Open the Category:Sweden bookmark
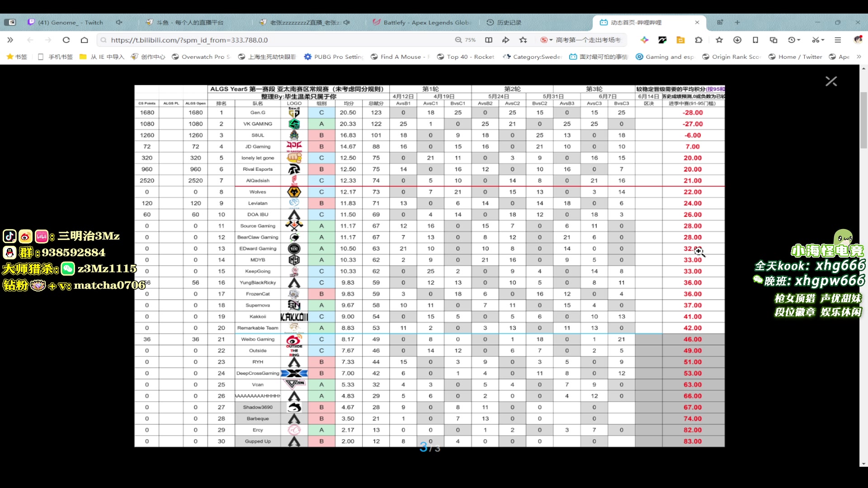This screenshot has width=868, height=488. click(x=532, y=56)
